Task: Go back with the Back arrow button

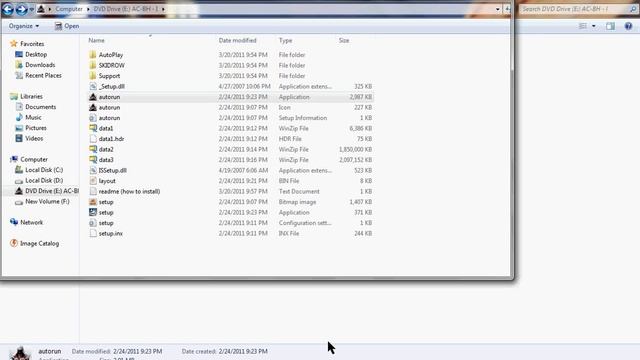Action: [x=7, y=9]
